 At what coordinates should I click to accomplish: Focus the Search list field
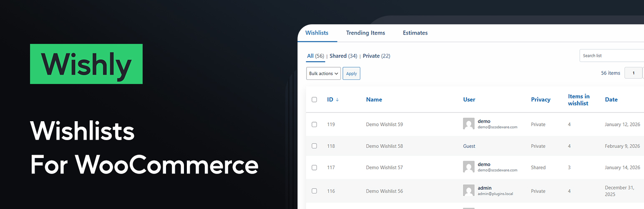click(611, 56)
